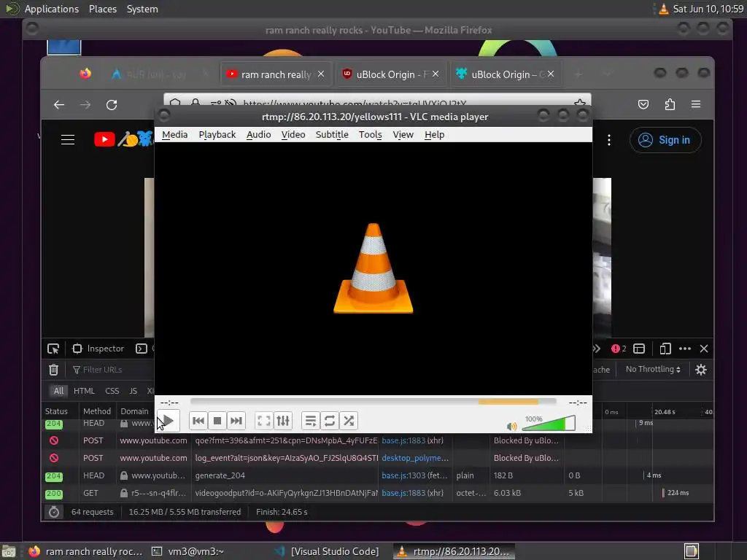Activate the devtools element picker
This screenshot has width=747, height=560.
click(53, 349)
